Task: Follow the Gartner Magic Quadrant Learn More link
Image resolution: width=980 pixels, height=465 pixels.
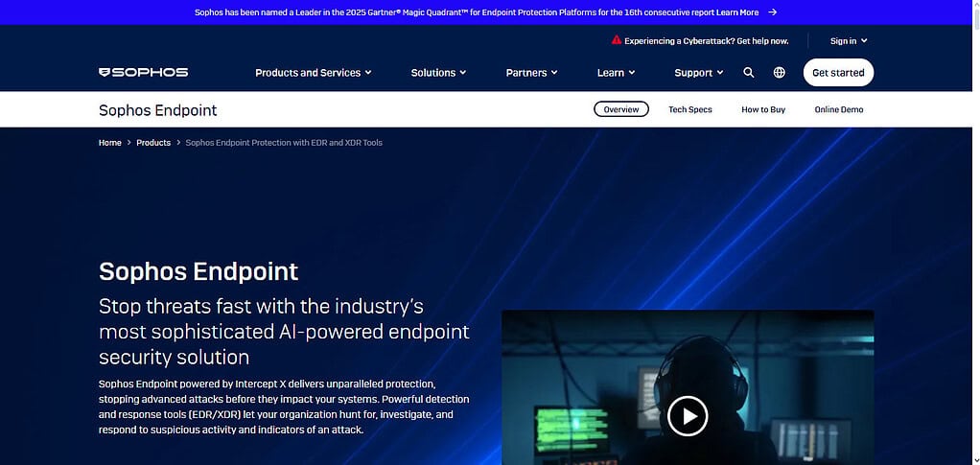Action: coord(737,12)
